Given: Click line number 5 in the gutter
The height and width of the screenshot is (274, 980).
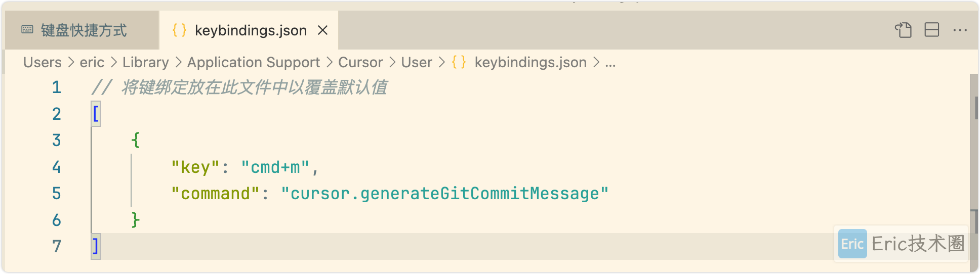Looking at the screenshot, I should pos(56,194).
